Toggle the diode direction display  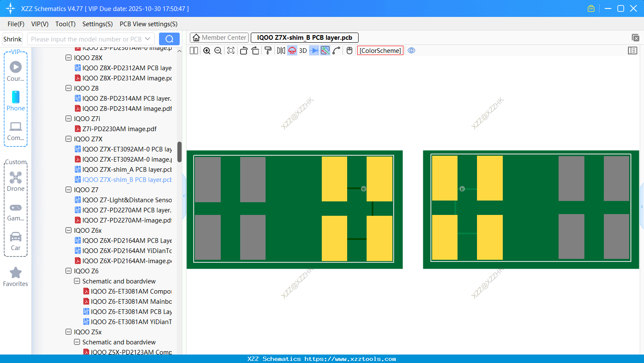[x=313, y=50]
